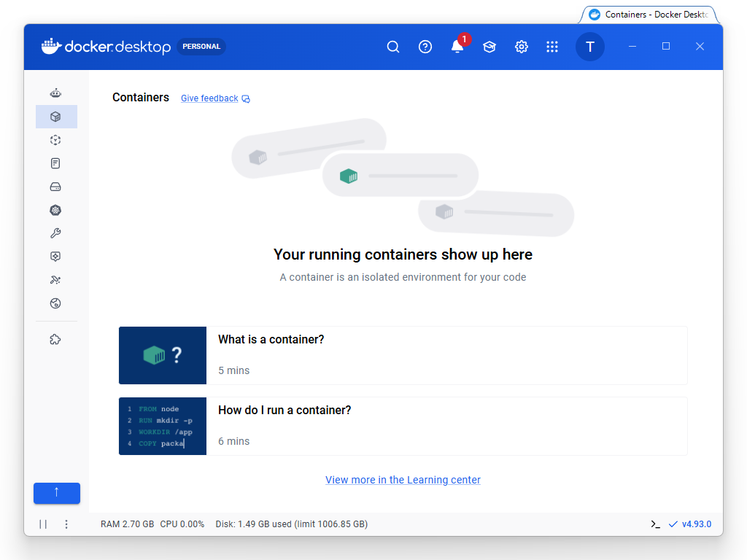Open the search magnifier in the header
Viewport: 747px width, 560px height.
tap(393, 47)
